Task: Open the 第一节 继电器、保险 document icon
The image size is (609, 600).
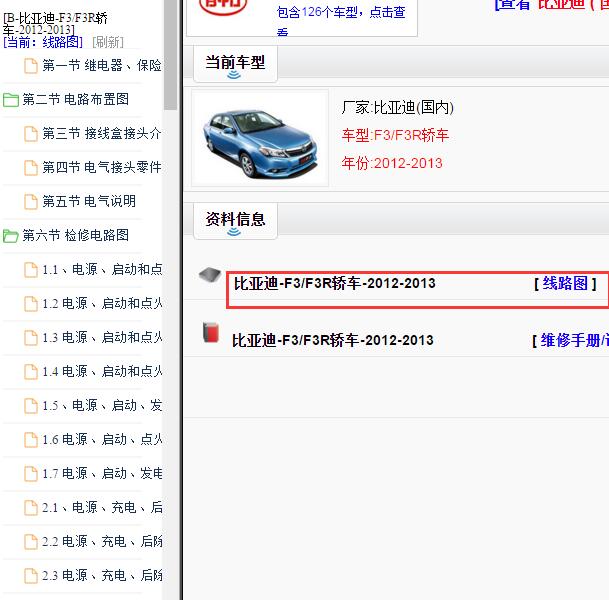Action: pos(31,66)
